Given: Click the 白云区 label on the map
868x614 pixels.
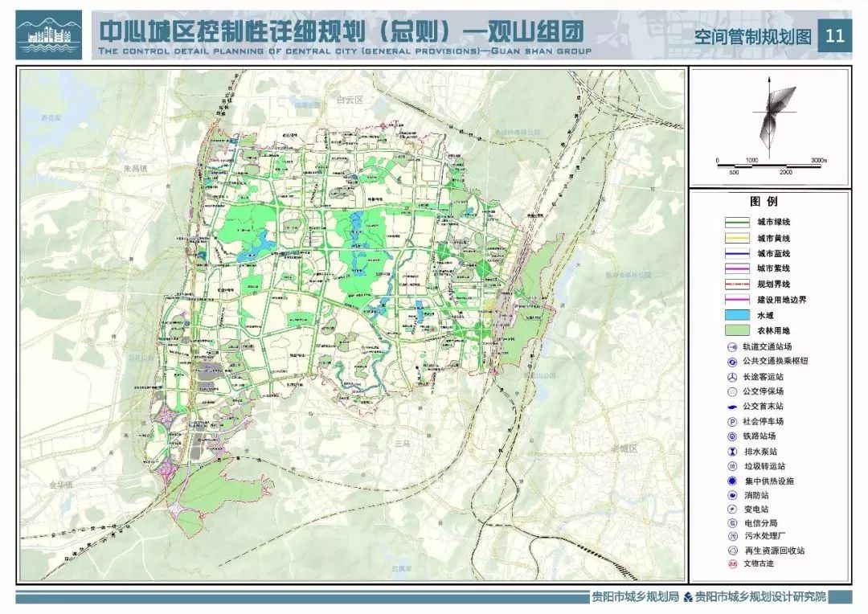Looking at the screenshot, I should point(350,100).
